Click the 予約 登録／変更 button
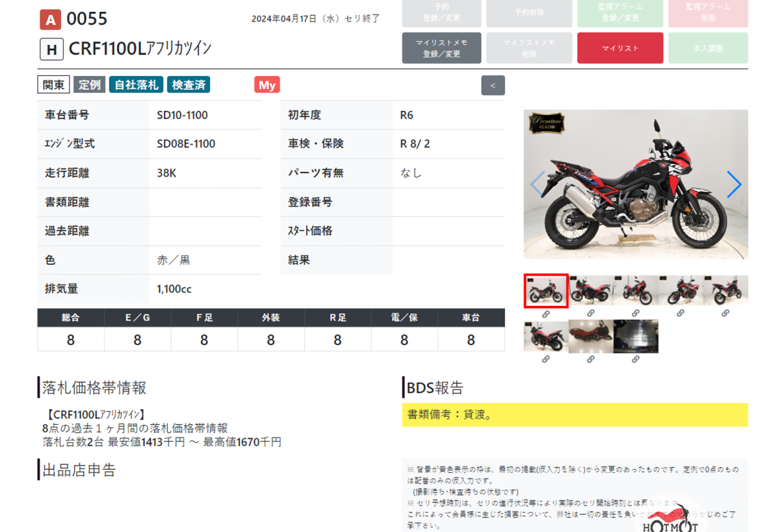780x532 pixels. point(442,12)
